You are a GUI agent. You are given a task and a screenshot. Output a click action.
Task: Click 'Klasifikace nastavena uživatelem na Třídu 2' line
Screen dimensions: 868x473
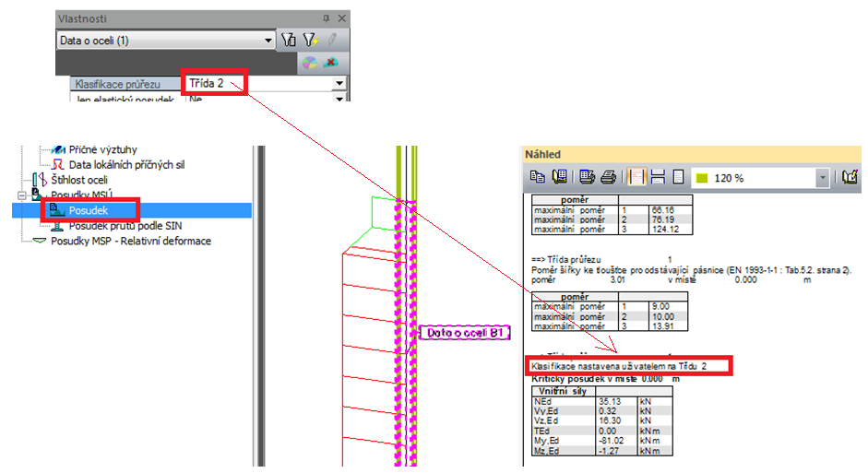(x=619, y=366)
